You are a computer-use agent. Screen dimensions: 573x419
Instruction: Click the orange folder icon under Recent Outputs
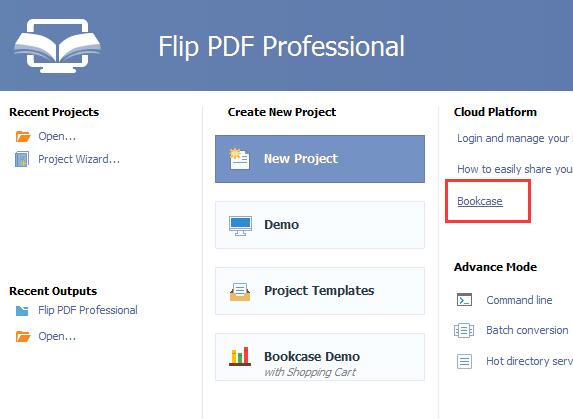click(23, 336)
